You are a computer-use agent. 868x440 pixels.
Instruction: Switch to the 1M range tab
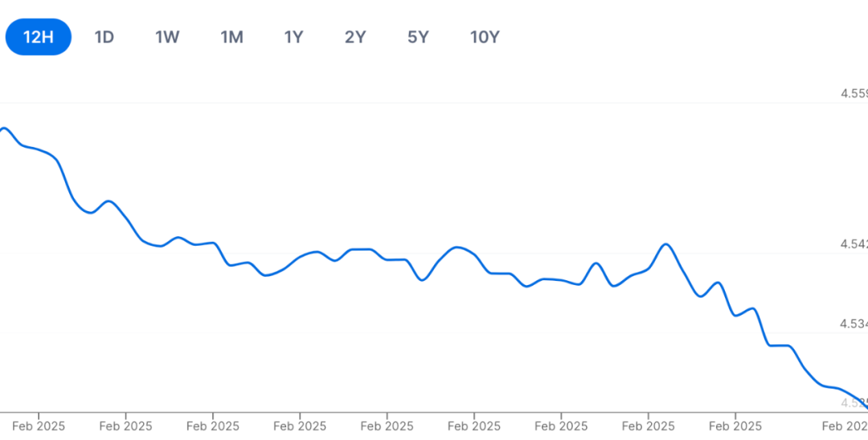[231, 37]
